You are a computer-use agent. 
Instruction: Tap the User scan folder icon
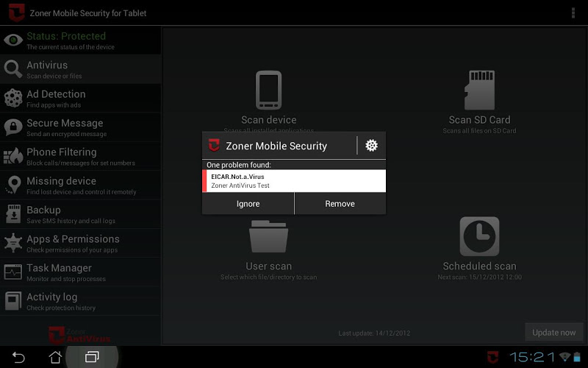pyautogui.click(x=268, y=236)
